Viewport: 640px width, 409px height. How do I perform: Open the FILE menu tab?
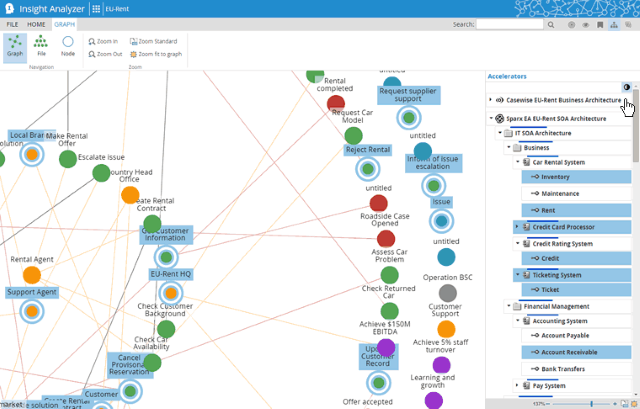[12, 23]
